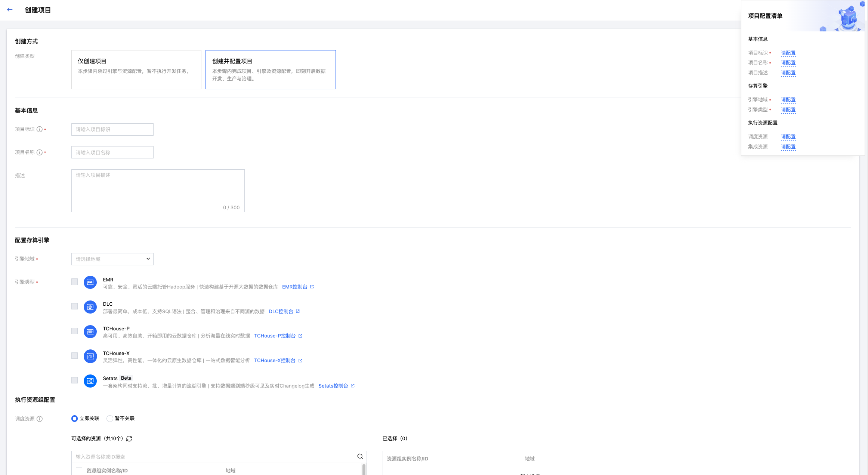
Task: Select all resource groups header checkbox
Action: 79,471
